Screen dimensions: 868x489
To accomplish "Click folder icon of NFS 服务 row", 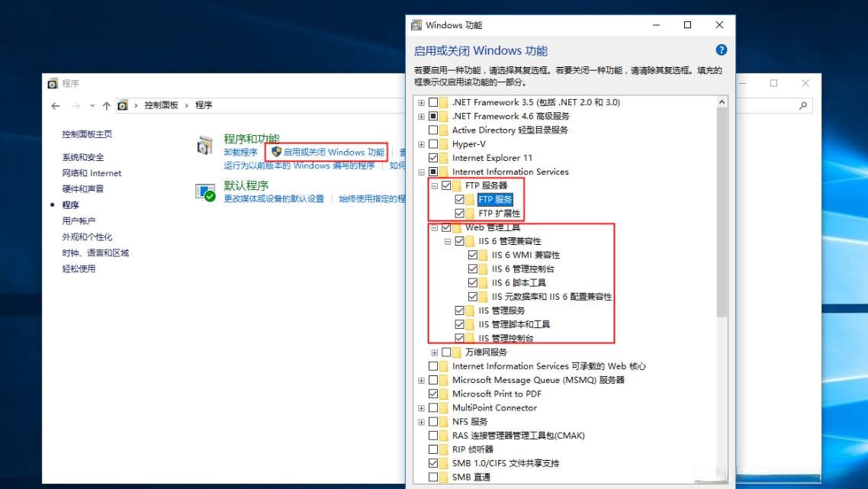I will point(444,421).
